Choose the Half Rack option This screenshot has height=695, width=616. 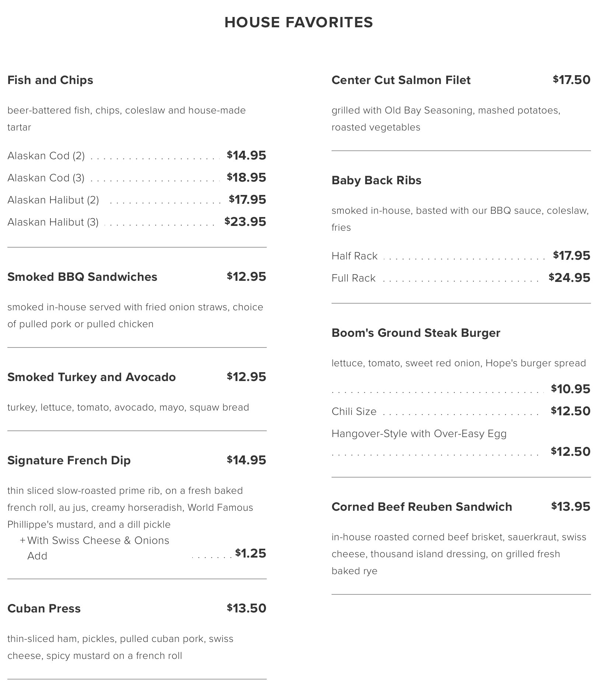[x=354, y=256]
